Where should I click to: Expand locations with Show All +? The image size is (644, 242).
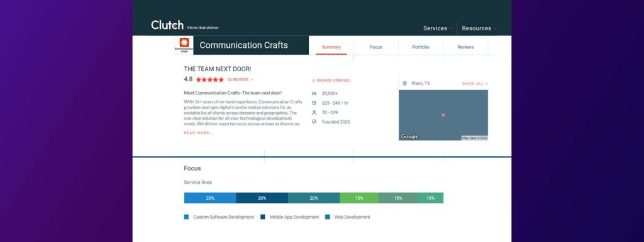point(475,84)
